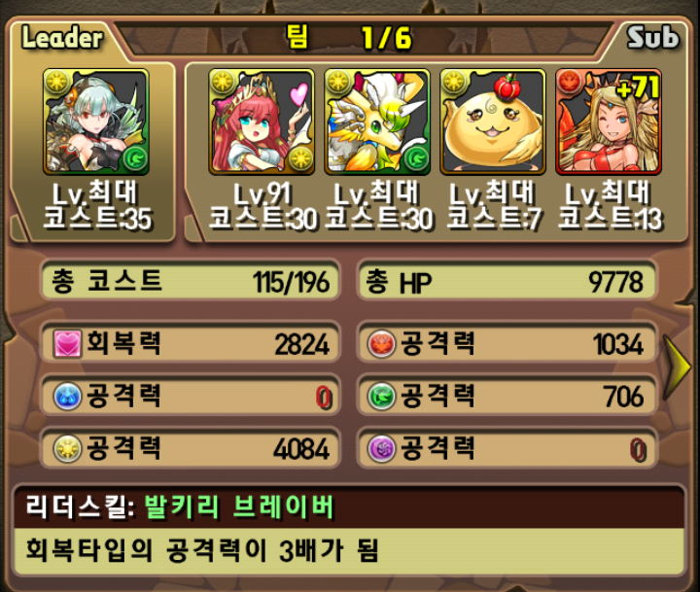Open the Leader tab label
This screenshot has height=592, width=700.
[62, 37]
